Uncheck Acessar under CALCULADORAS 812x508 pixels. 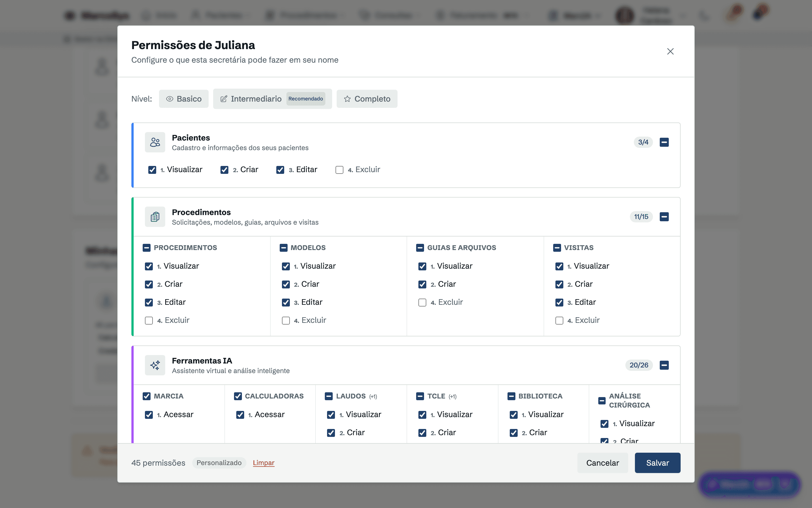[240, 415]
